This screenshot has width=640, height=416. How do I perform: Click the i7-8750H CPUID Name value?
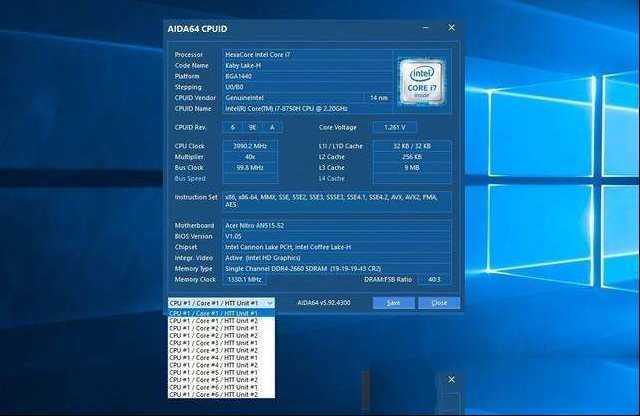coord(307,109)
